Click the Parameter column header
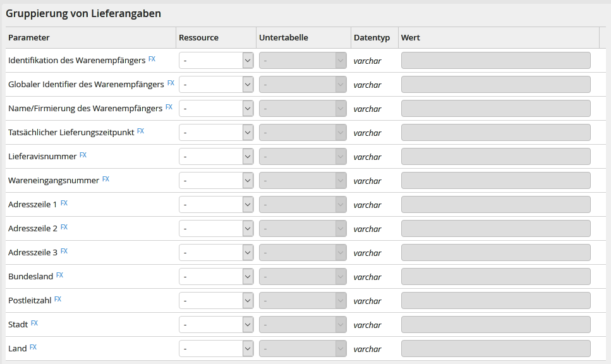 (29, 38)
